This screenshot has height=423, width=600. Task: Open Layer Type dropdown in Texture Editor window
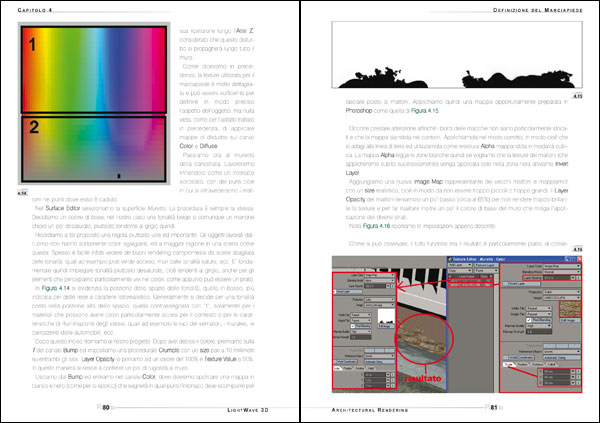[562, 266]
